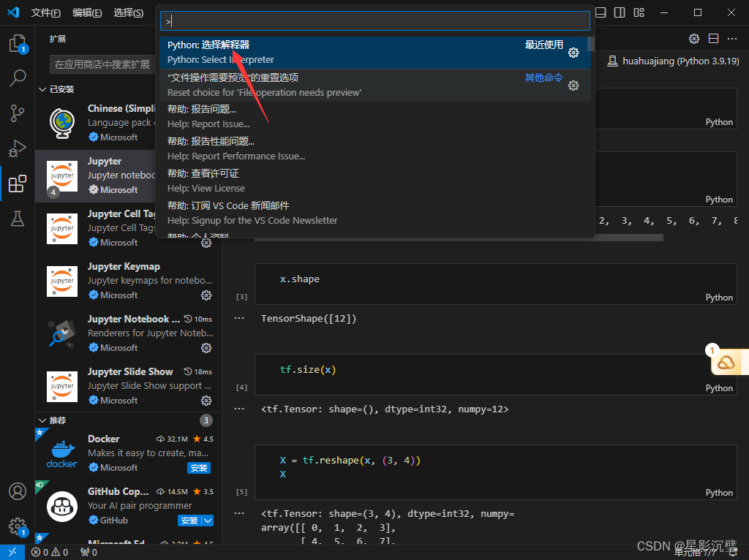Toggle secondary sidebar layout icon
The width and height of the screenshot is (749, 560).
pos(620,12)
